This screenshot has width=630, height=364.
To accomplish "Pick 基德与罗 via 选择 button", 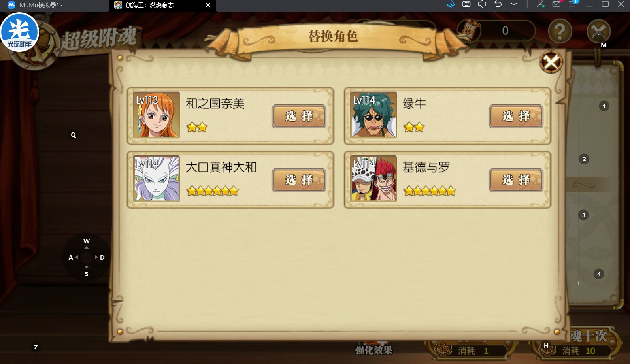I will tap(516, 180).
